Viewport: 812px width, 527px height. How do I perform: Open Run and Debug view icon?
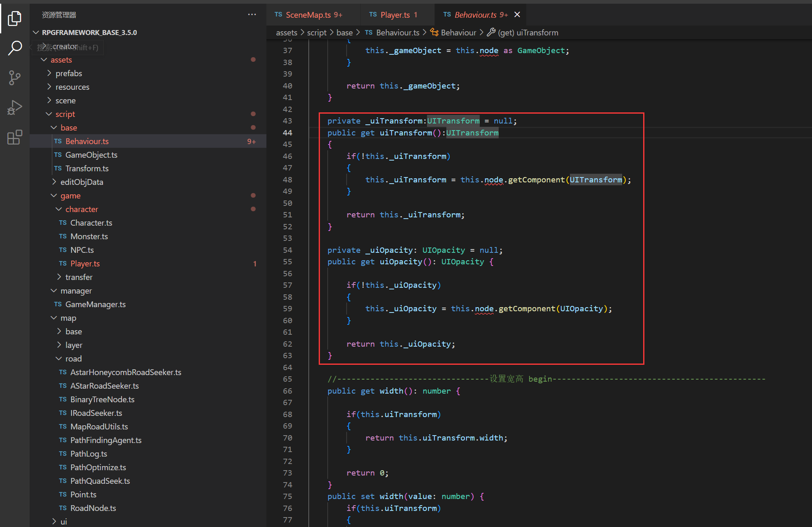15,107
